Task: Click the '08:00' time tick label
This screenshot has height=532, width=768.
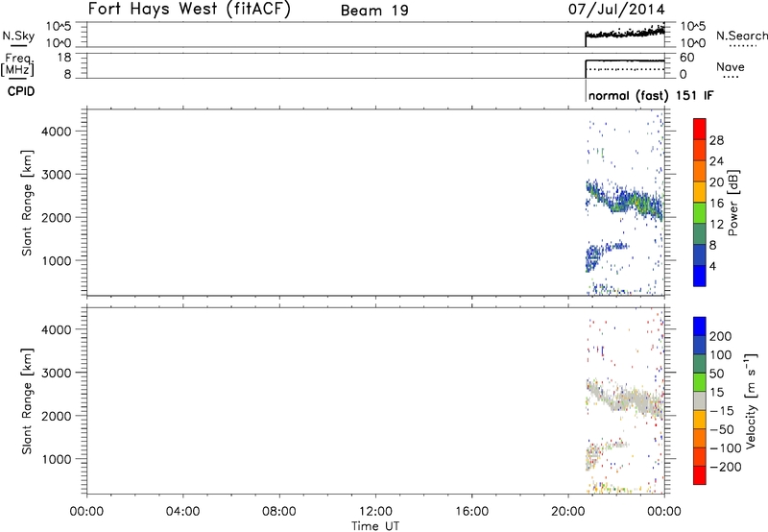Action: [279, 512]
